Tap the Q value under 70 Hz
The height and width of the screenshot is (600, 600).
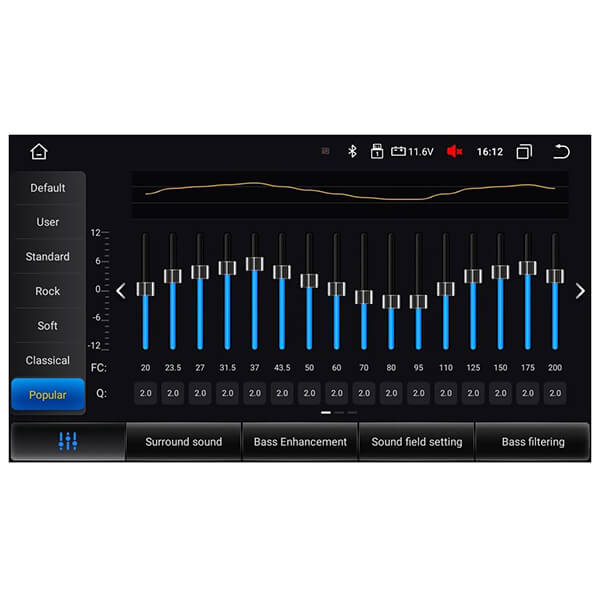(364, 393)
